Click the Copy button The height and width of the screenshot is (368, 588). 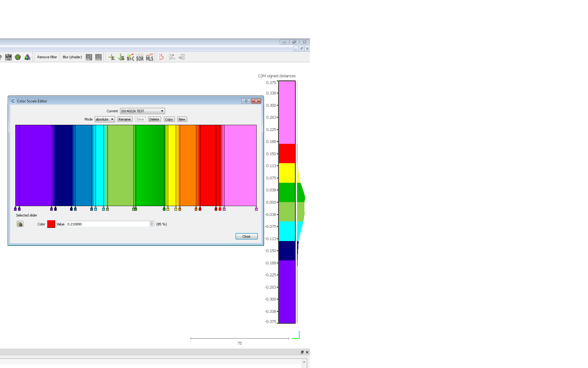[169, 119]
